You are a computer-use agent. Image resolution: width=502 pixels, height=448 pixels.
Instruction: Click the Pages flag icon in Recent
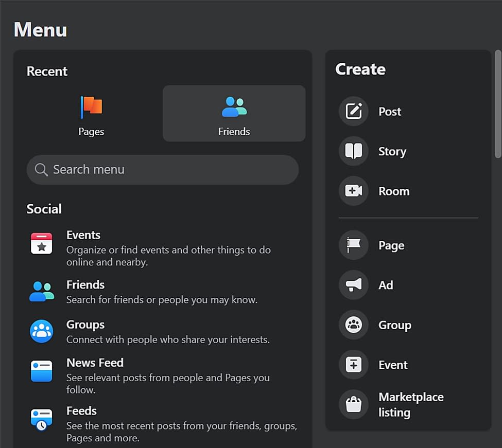tap(92, 107)
